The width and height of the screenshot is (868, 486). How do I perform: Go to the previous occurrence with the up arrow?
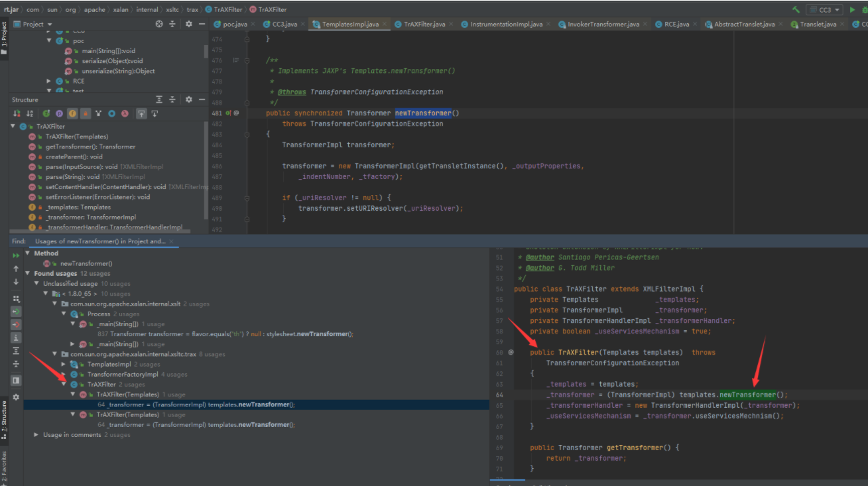(16, 269)
